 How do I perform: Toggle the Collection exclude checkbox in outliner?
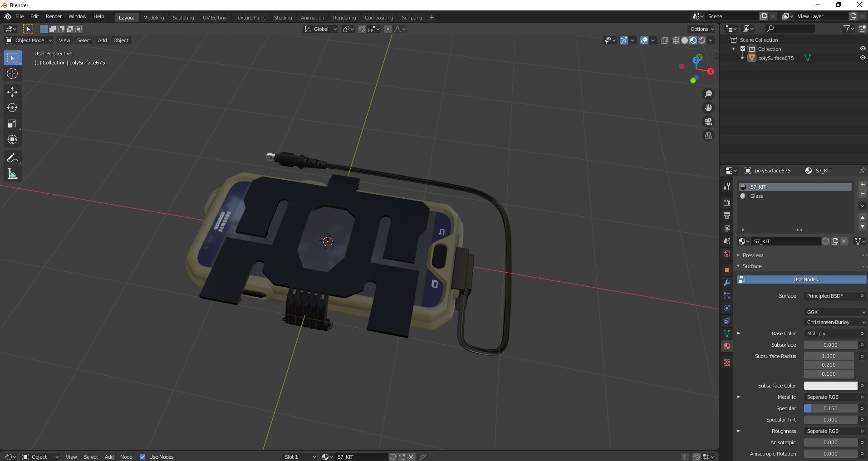pyautogui.click(x=743, y=49)
